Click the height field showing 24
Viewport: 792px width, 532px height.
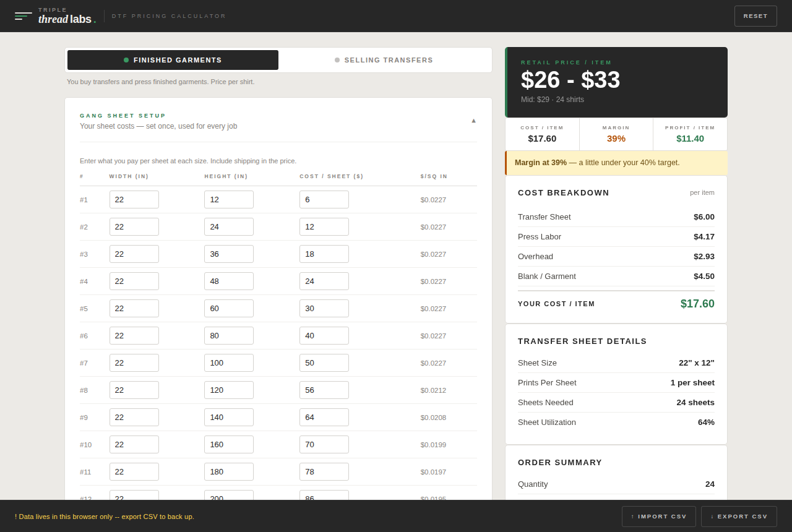pyautogui.click(x=229, y=227)
